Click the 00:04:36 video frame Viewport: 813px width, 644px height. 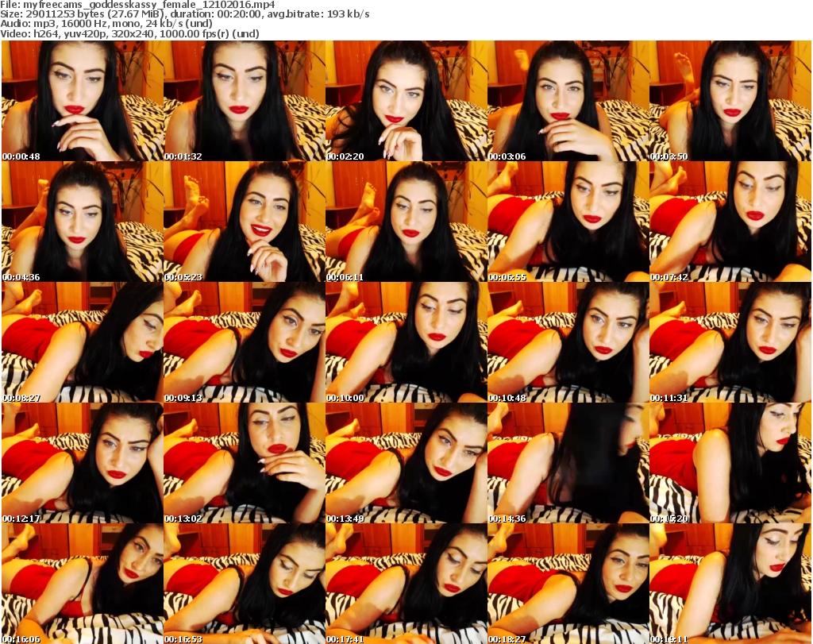tap(83, 222)
